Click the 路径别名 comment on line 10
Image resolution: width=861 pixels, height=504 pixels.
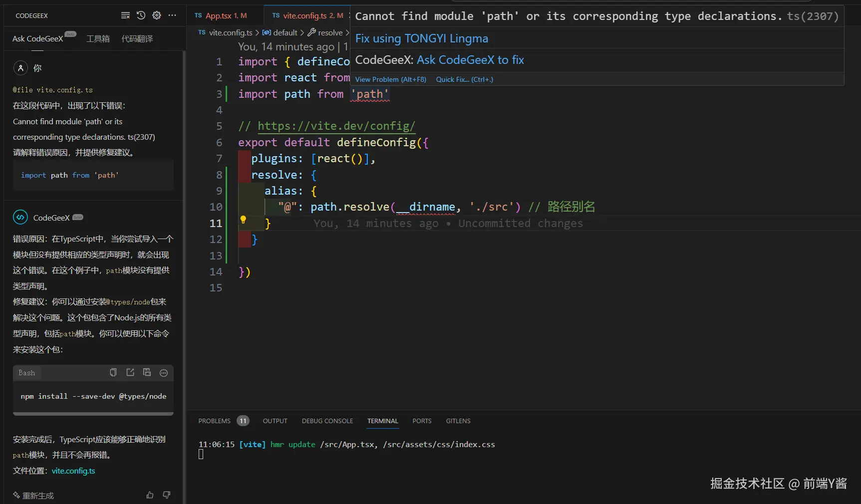pos(571,207)
